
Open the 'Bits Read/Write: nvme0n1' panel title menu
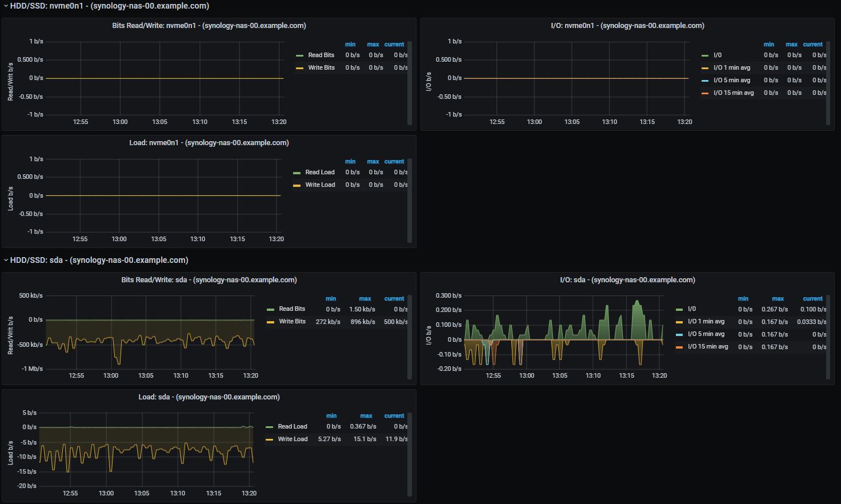tap(209, 26)
